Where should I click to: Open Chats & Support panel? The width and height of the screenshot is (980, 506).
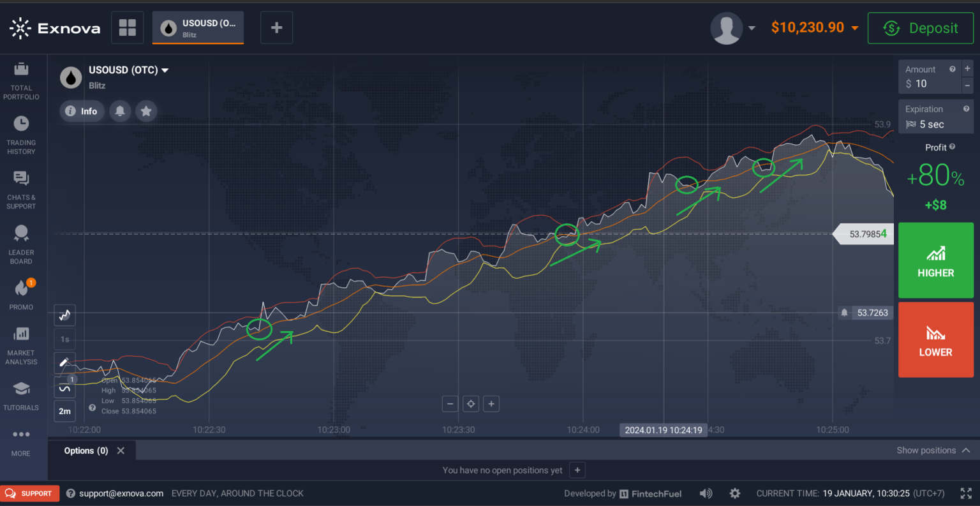click(x=21, y=179)
